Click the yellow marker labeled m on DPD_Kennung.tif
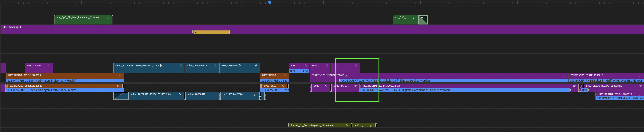Screen dimensions: 644x132 click(211, 32)
